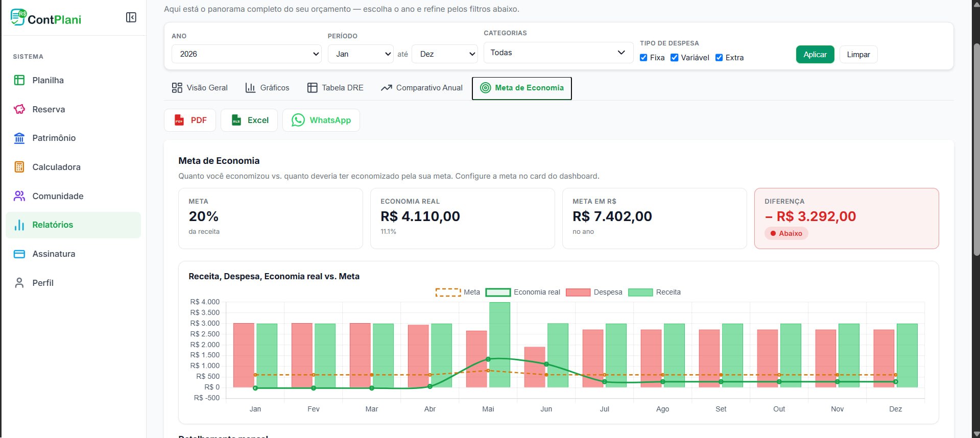The image size is (980, 438).
Task: Switch to the Tabela DRE tab
Action: coord(336,88)
